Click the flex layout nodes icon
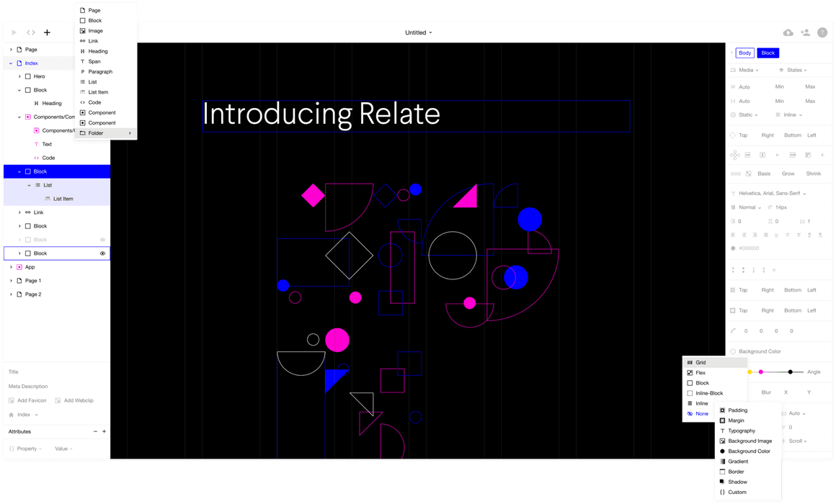The width and height of the screenshot is (836, 504). [x=734, y=155]
